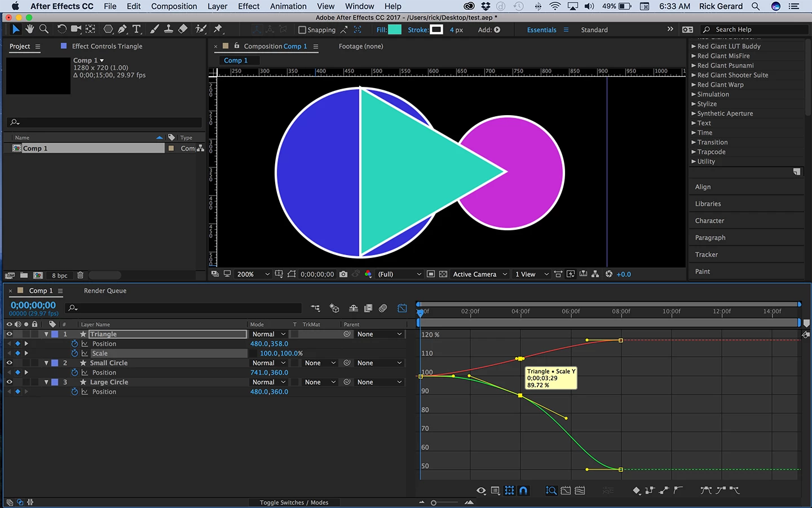This screenshot has width=812, height=508.
Task: Collapse the Large Circle layer properties
Action: (46, 382)
